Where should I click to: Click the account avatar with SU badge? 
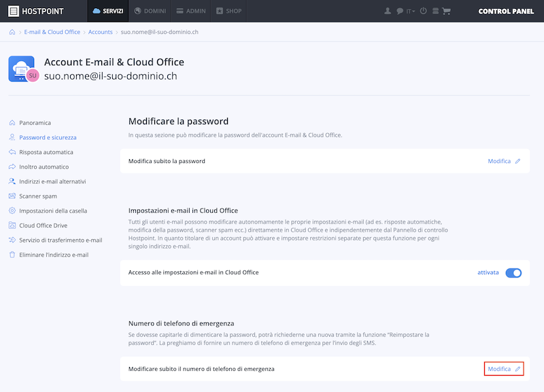(x=24, y=69)
